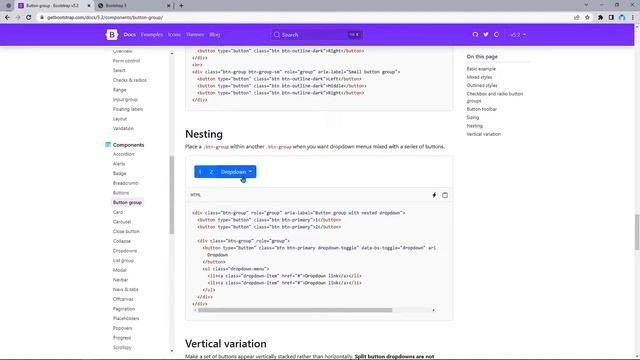Open Carousel in the sidebar
Viewport: 640px width, 360px height.
point(122,222)
